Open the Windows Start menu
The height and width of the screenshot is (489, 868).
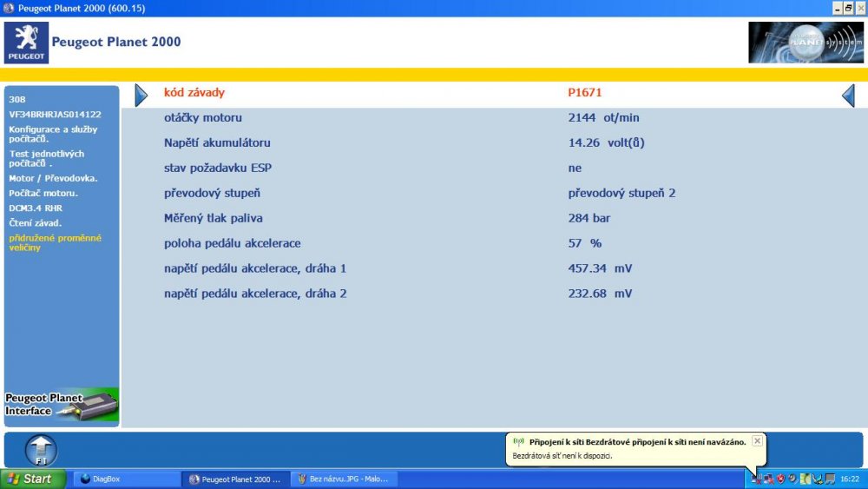coord(33,479)
